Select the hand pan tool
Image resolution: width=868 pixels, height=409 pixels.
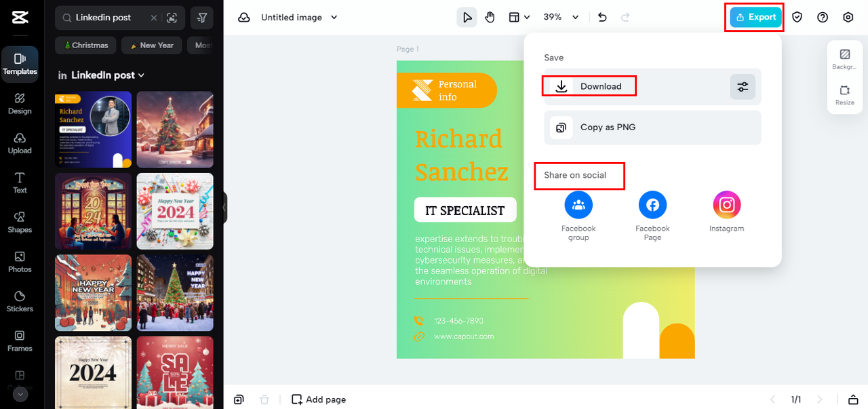point(490,18)
